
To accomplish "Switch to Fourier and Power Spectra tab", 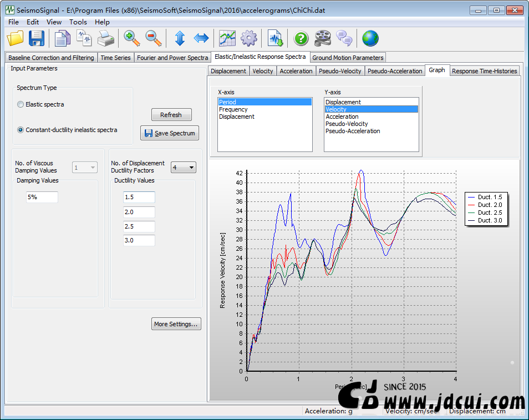I will tap(172, 58).
